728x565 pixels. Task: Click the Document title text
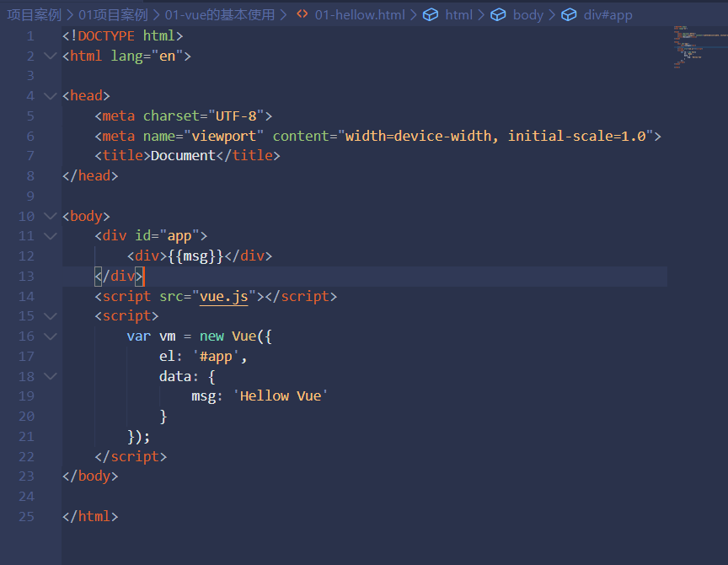coord(183,155)
